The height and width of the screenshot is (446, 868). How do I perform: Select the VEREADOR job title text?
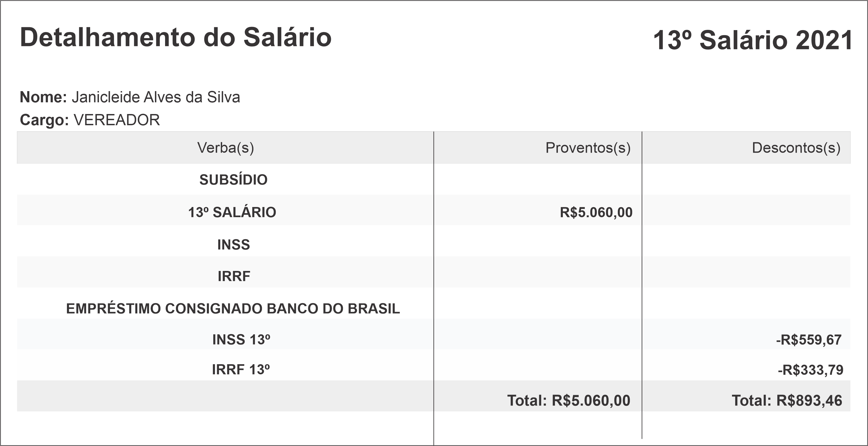click(117, 120)
